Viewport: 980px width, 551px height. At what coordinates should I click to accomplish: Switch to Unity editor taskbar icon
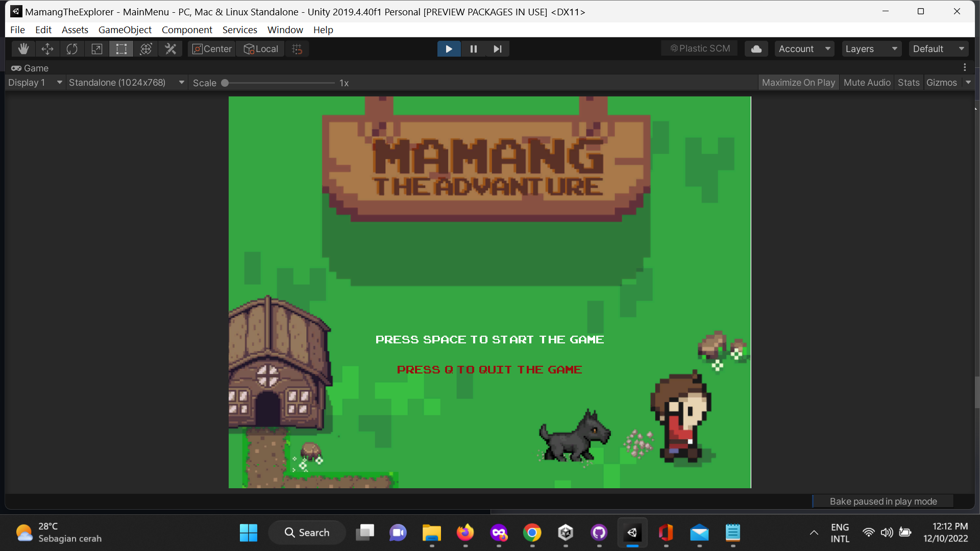pyautogui.click(x=632, y=533)
